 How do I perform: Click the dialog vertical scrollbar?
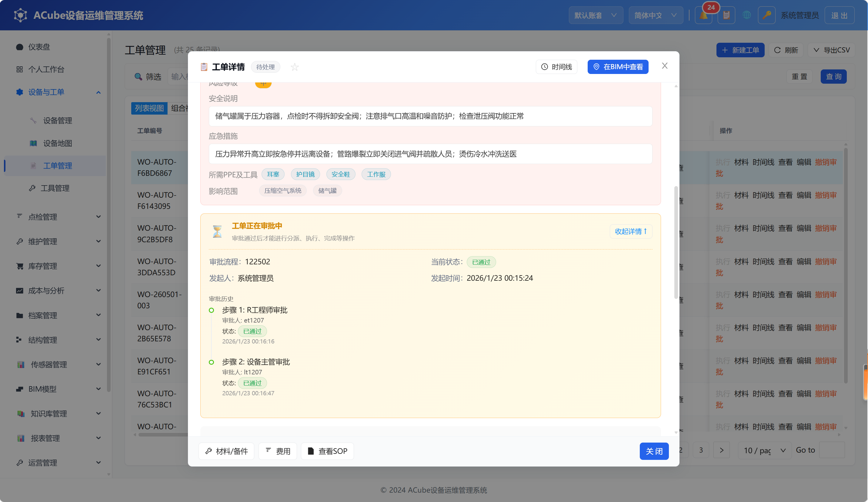pyautogui.click(x=676, y=243)
